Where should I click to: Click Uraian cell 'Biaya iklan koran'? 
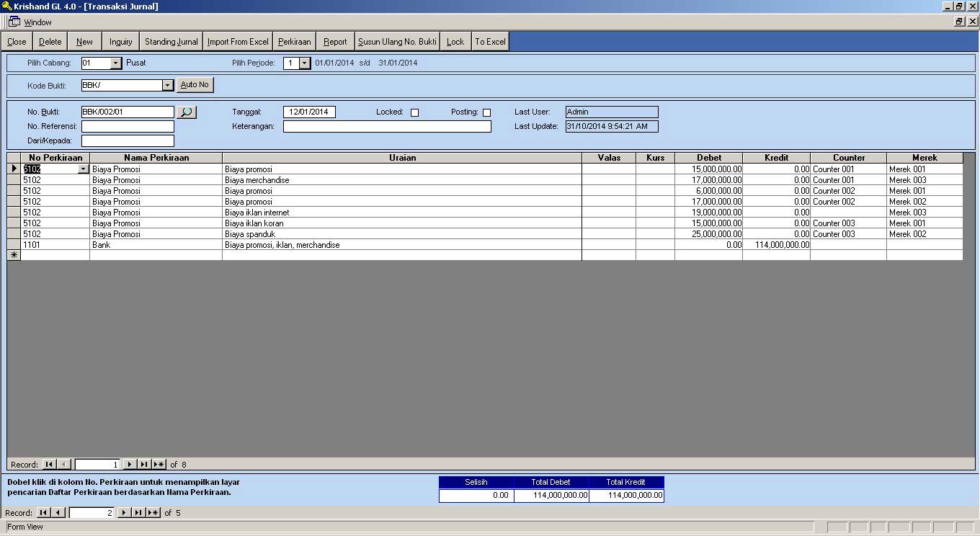pyautogui.click(x=402, y=223)
